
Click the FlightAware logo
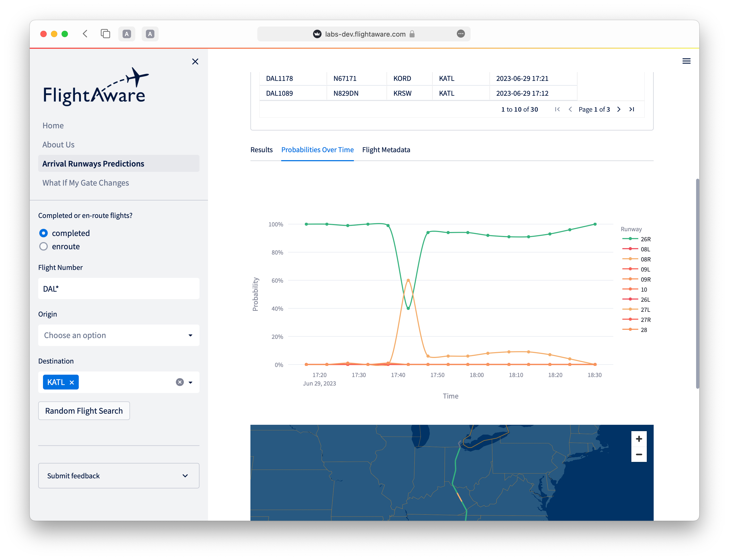tap(96, 87)
